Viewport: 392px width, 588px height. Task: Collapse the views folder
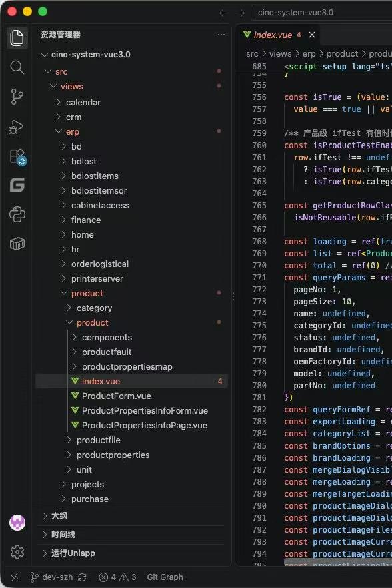[132, 86]
